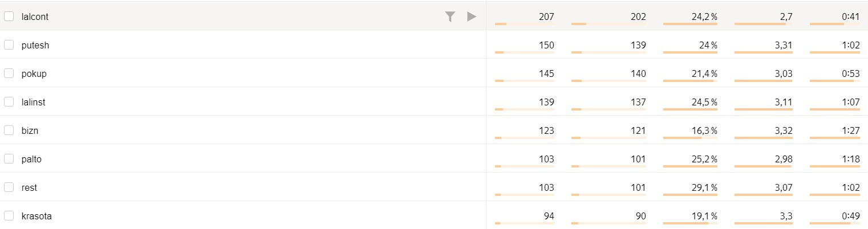
Task: Open the krasota entry
Action: click(x=36, y=216)
